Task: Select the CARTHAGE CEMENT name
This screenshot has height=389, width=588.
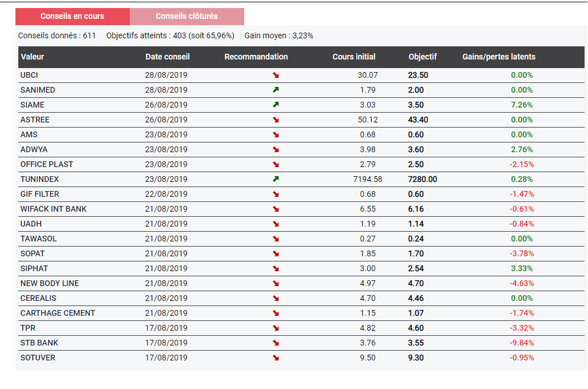Action: tap(58, 313)
